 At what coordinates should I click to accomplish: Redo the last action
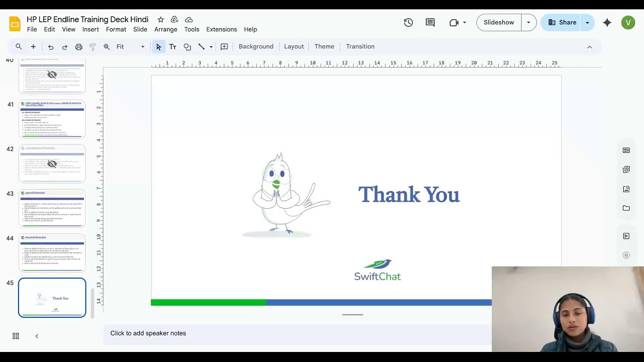coord(64,47)
